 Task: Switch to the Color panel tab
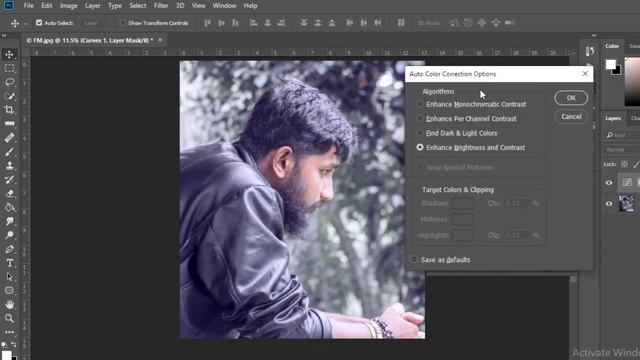612,46
